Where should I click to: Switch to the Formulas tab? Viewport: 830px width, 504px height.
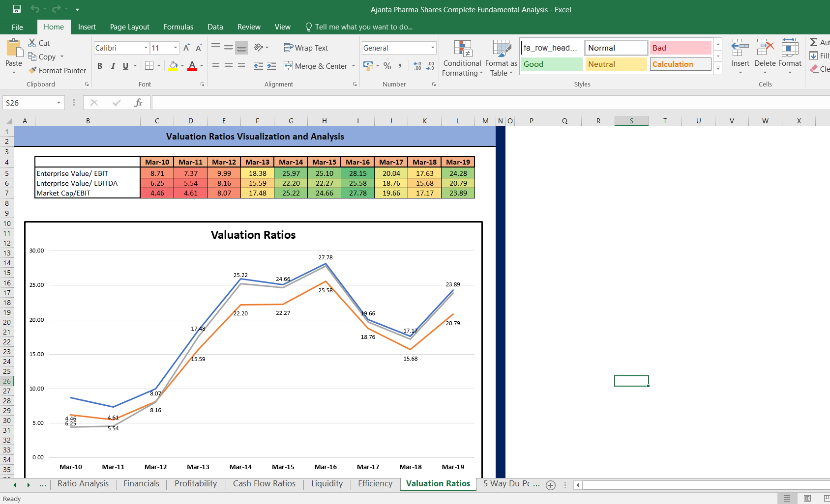[x=178, y=27]
